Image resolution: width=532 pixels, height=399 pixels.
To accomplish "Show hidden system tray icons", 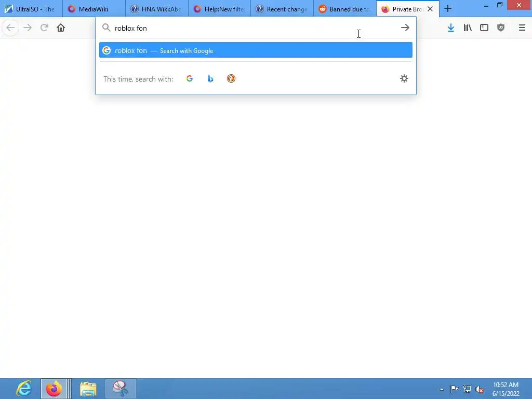I will point(442,389).
